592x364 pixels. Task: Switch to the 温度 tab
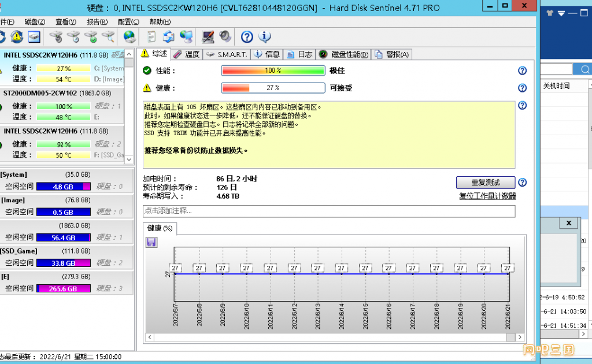[x=187, y=55]
